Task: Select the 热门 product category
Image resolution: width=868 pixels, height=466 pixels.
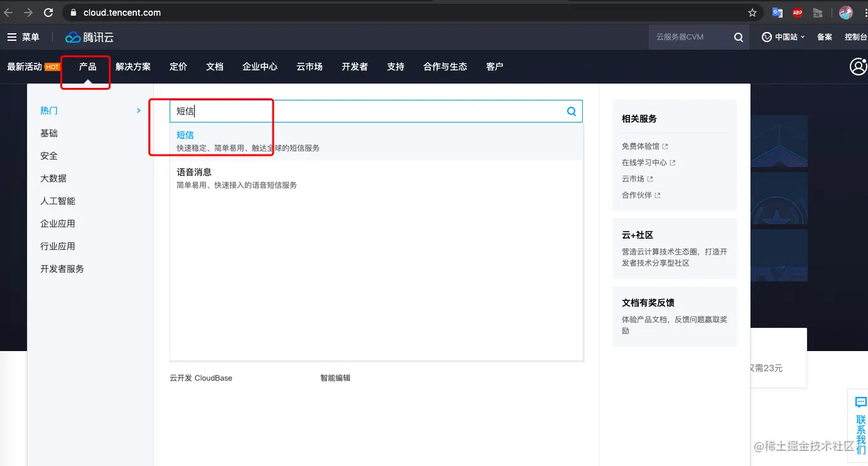Action: coord(49,111)
